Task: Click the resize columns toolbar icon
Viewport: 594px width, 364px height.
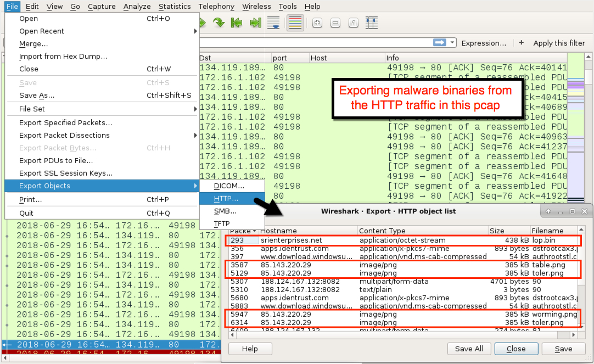Action: tap(372, 23)
